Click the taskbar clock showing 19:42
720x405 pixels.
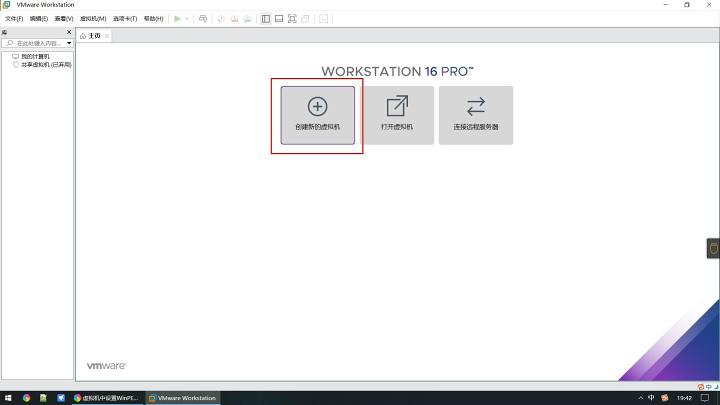pos(684,398)
